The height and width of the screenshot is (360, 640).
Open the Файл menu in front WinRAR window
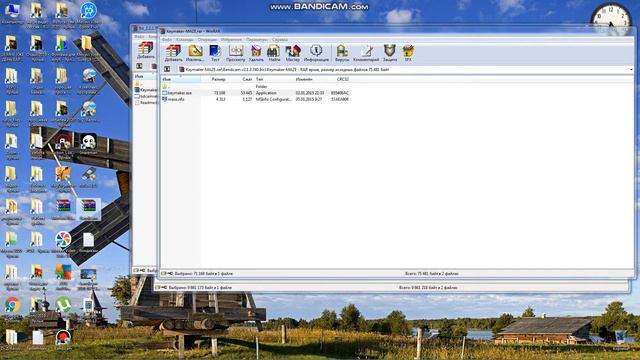point(167,40)
